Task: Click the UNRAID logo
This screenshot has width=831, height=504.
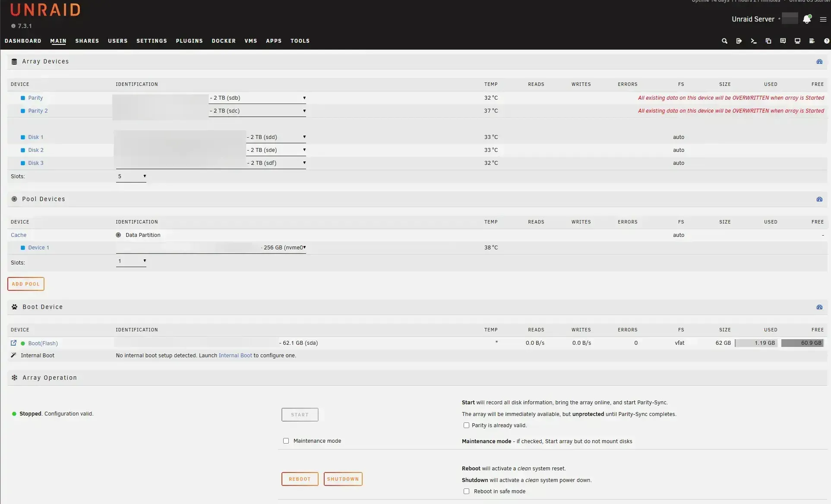Action: click(45, 10)
